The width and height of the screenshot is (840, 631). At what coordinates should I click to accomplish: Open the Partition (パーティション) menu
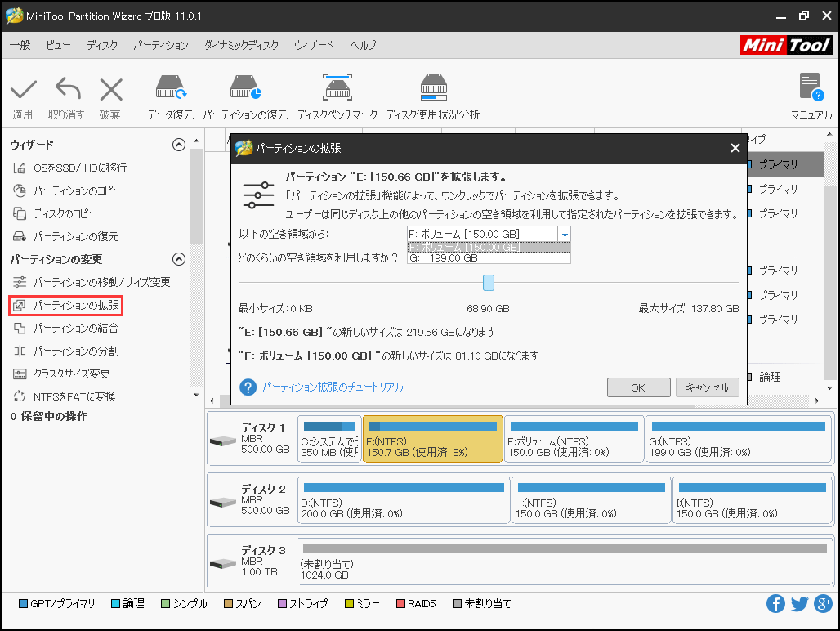click(x=161, y=45)
